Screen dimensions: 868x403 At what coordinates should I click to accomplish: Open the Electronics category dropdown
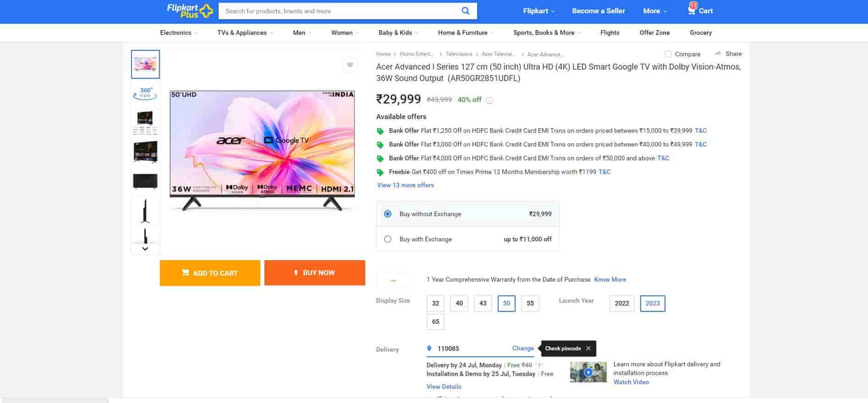point(179,33)
